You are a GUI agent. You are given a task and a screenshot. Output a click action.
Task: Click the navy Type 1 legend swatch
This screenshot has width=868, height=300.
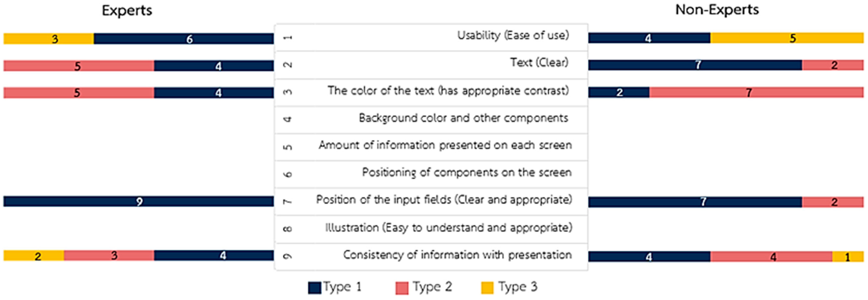(x=314, y=288)
